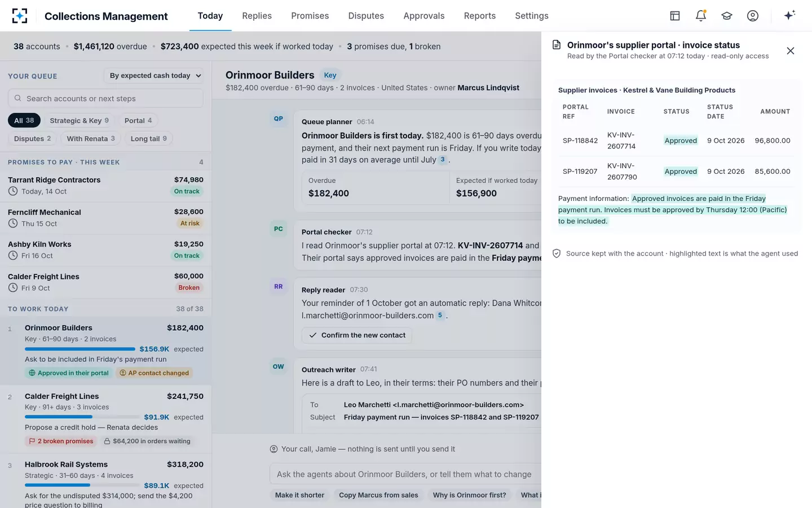
Task: Open the Approvals tab
Action: point(424,16)
